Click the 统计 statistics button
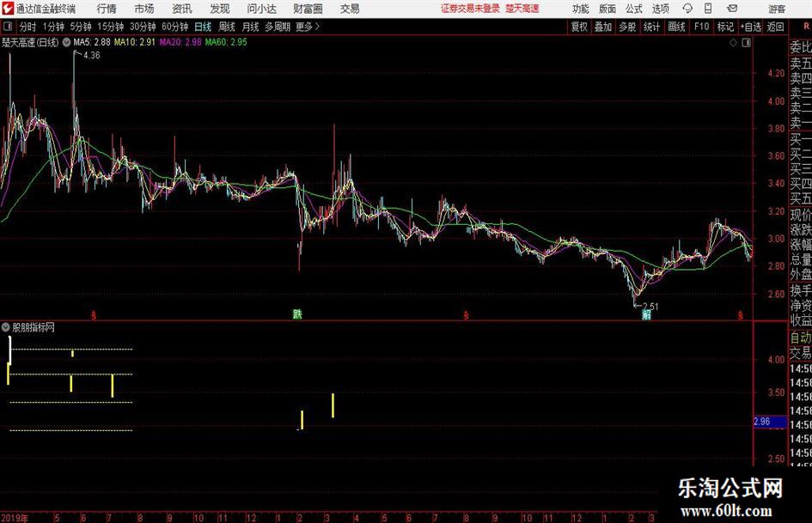 pos(651,27)
